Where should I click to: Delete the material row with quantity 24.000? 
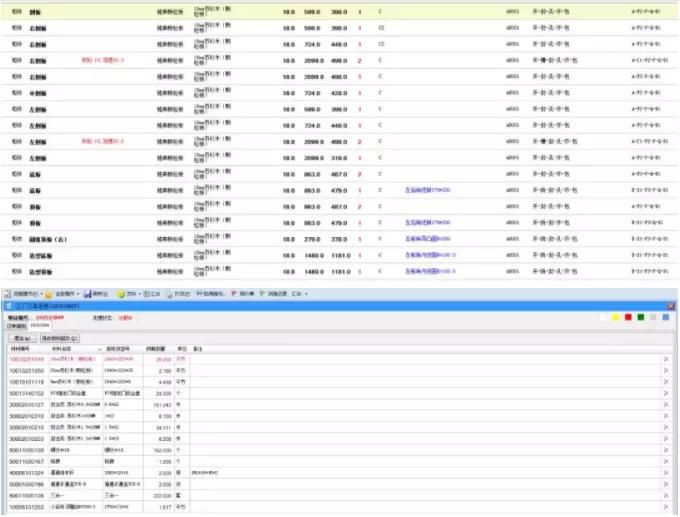pyautogui.click(x=666, y=393)
